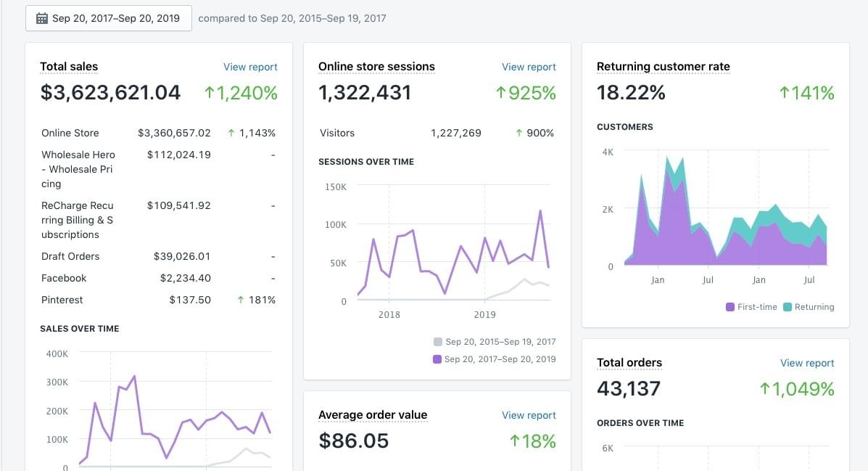The image size is (868, 471).
Task: Click the Online store sessions heading
Action: (376, 67)
